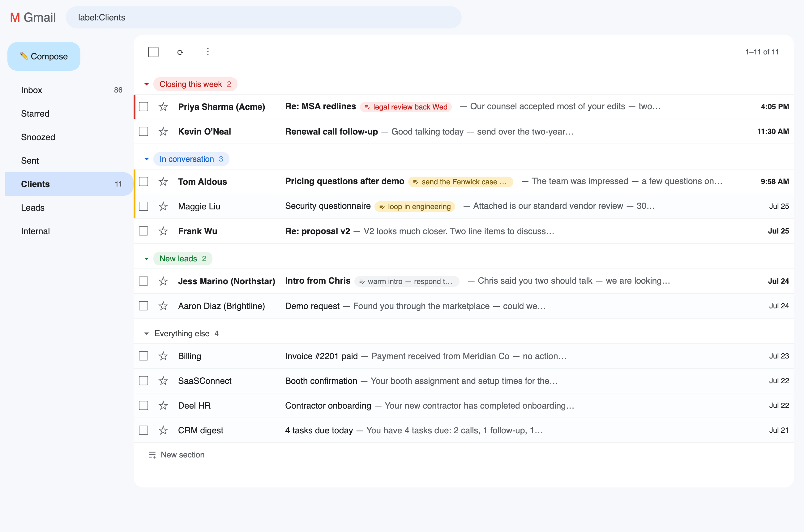
Task: Star the Maggie Liu email
Action: (163, 206)
